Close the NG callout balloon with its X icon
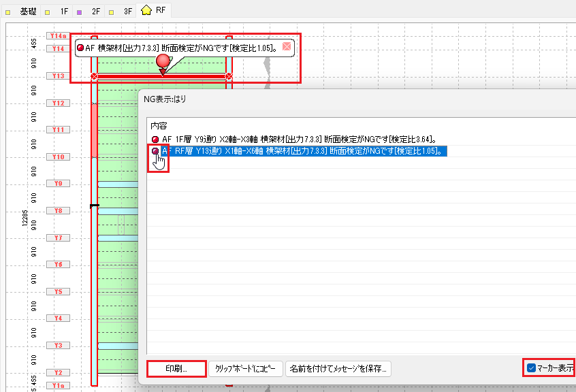Screen dimensions: 576x392 click(x=287, y=47)
